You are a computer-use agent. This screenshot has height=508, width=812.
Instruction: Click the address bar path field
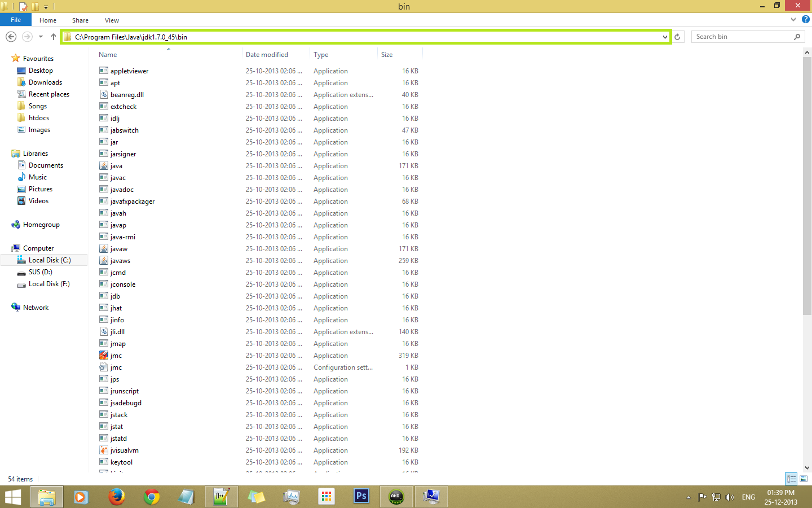coord(366,37)
